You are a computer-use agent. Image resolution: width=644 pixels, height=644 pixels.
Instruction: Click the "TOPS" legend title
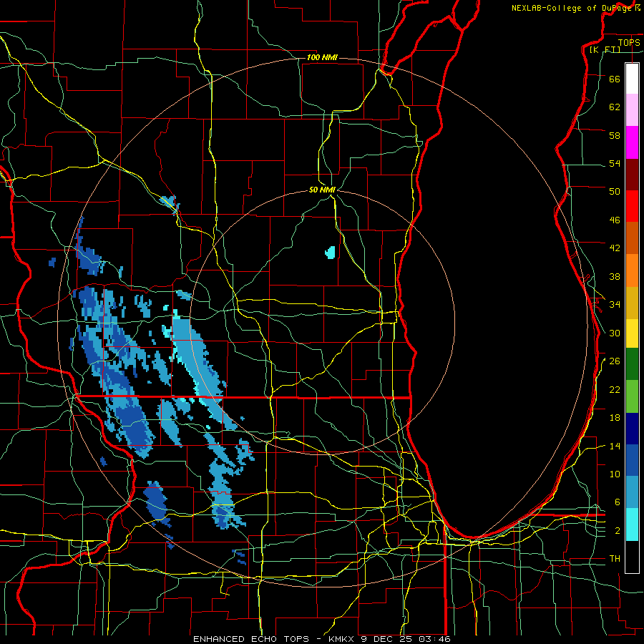tap(629, 42)
